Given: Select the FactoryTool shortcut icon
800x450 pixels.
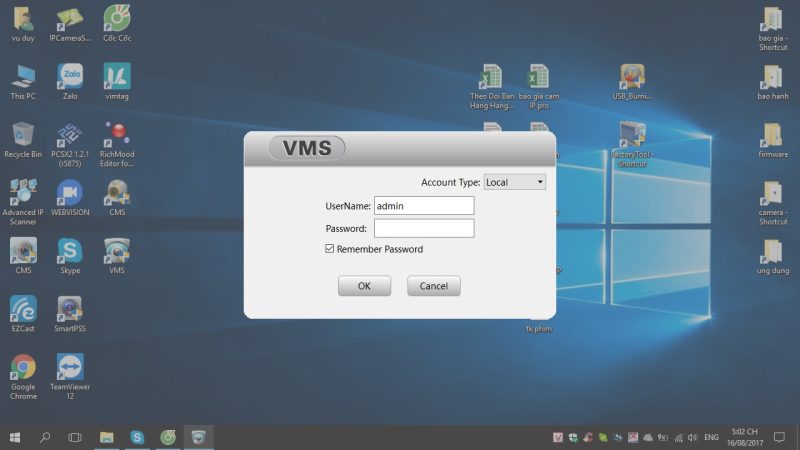Looking at the screenshot, I should pos(633,144).
